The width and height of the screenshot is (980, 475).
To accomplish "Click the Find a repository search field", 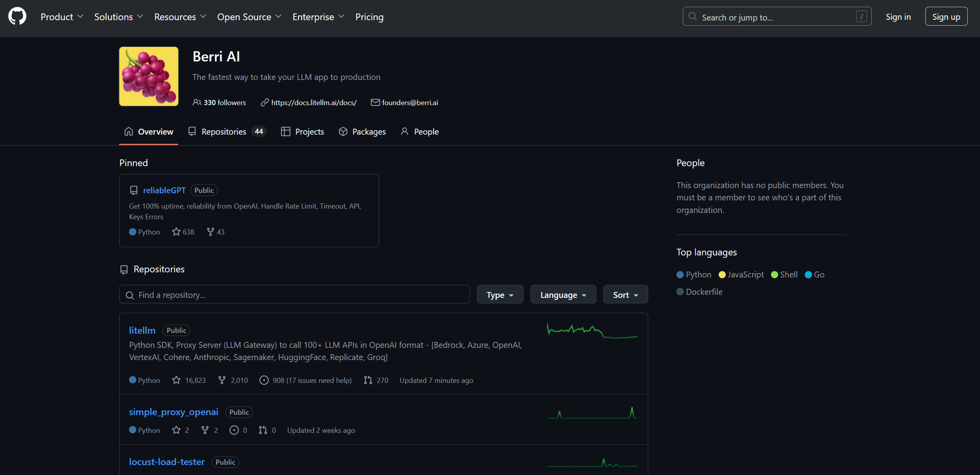I will tap(301, 294).
